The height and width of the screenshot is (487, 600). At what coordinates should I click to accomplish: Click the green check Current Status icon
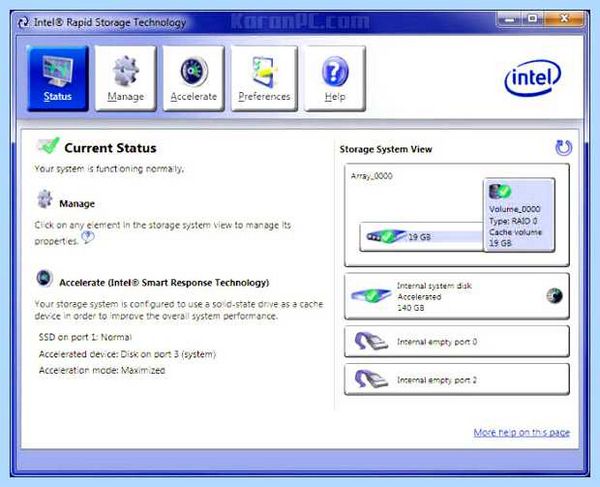pos(48,146)
